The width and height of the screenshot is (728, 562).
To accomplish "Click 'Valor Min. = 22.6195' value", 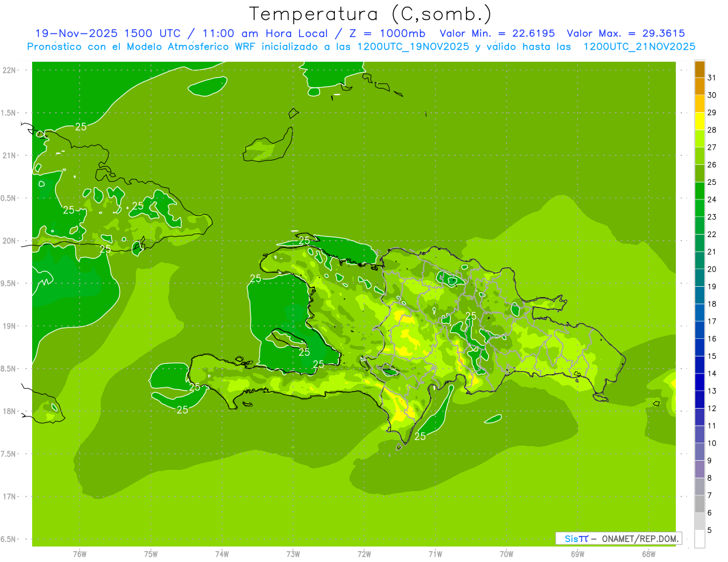I will 497,33.
